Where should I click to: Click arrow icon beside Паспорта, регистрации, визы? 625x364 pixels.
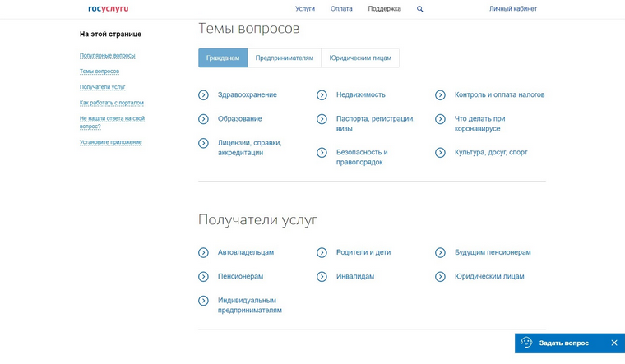click(322, 118)
